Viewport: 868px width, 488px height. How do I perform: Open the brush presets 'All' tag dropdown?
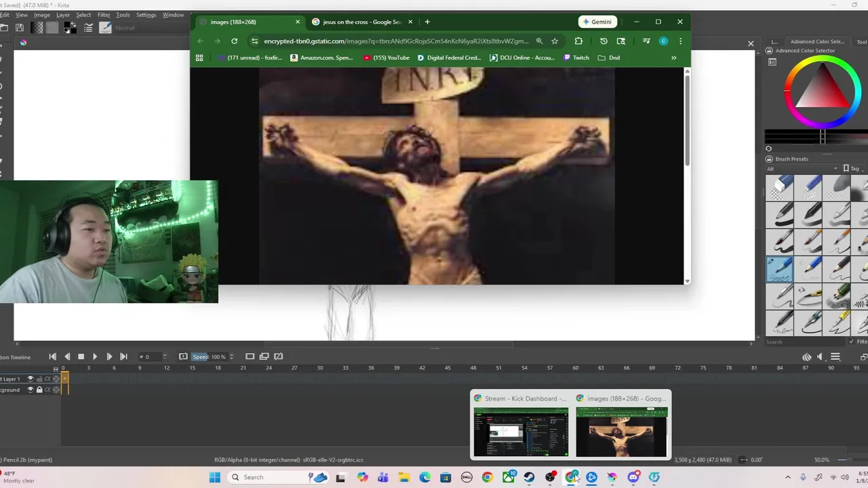tap(802, 168)
